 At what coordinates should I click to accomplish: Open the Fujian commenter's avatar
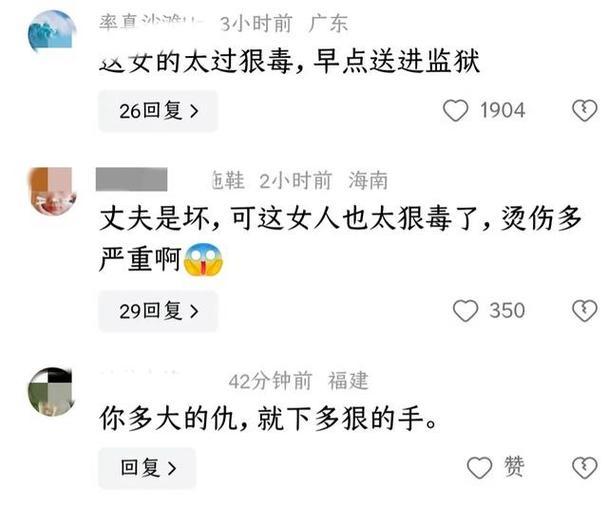click(x=50, y=392)
